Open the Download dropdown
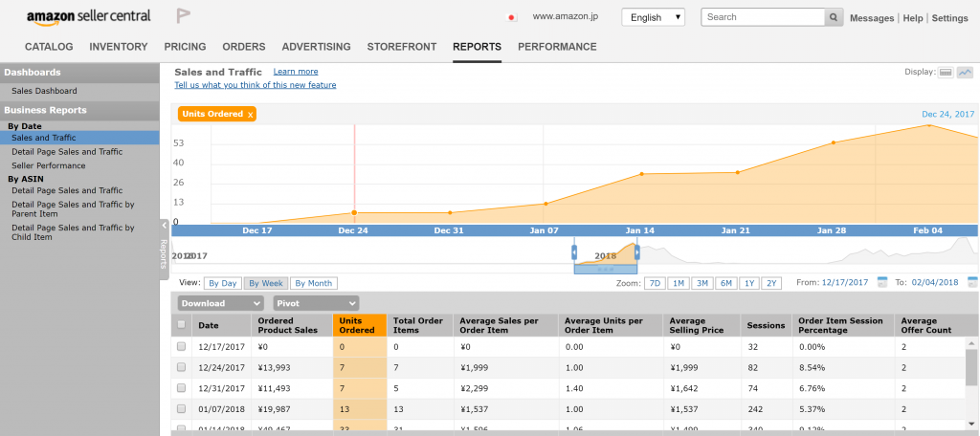This screenshot has height=436, width=980. click(221, 304)
